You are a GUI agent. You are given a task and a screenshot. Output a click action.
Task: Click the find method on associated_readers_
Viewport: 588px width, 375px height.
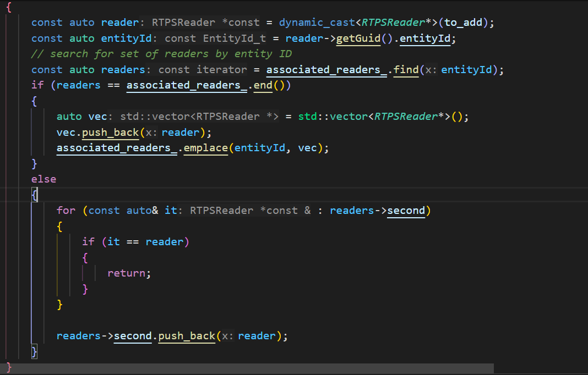406,70
